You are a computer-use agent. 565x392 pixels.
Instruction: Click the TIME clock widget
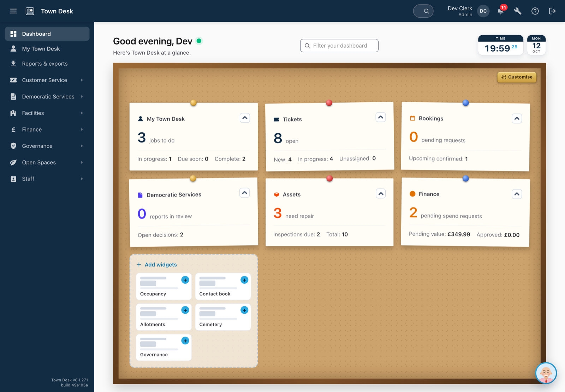[501, 45]
